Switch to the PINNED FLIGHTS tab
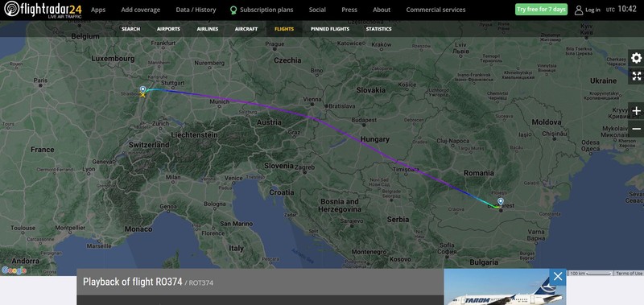Image resolution: width=644 pixels, height=305 pixels. [x=330, y=29]
